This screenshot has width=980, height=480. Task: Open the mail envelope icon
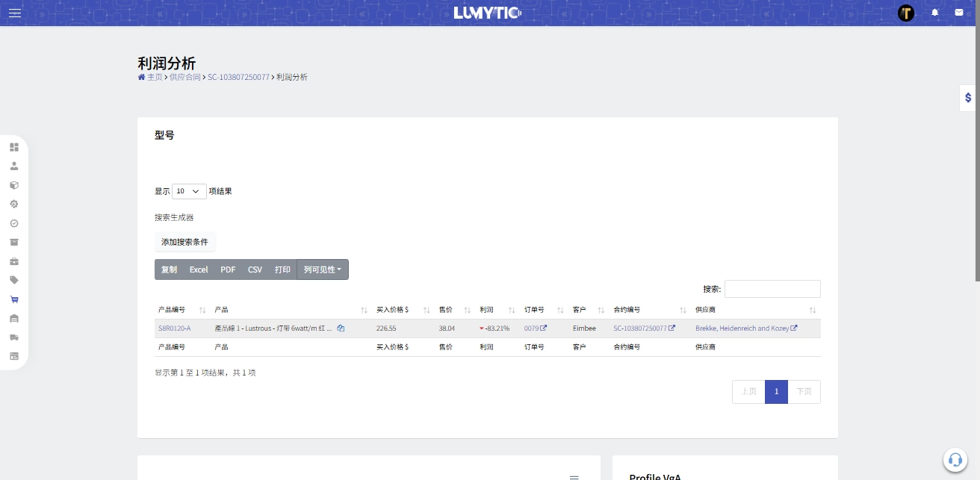959,13
